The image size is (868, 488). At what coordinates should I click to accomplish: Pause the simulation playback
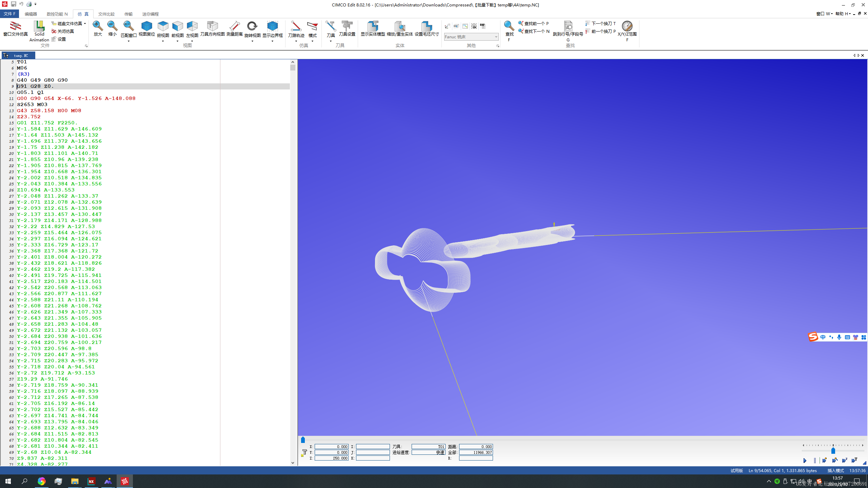click(x=814, y=461)
